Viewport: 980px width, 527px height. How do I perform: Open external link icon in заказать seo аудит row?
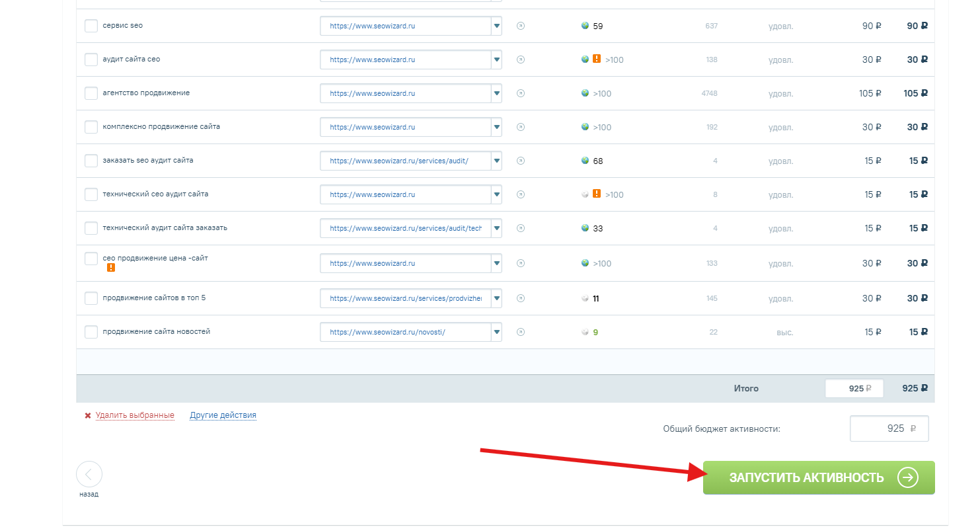pos(521,161)
